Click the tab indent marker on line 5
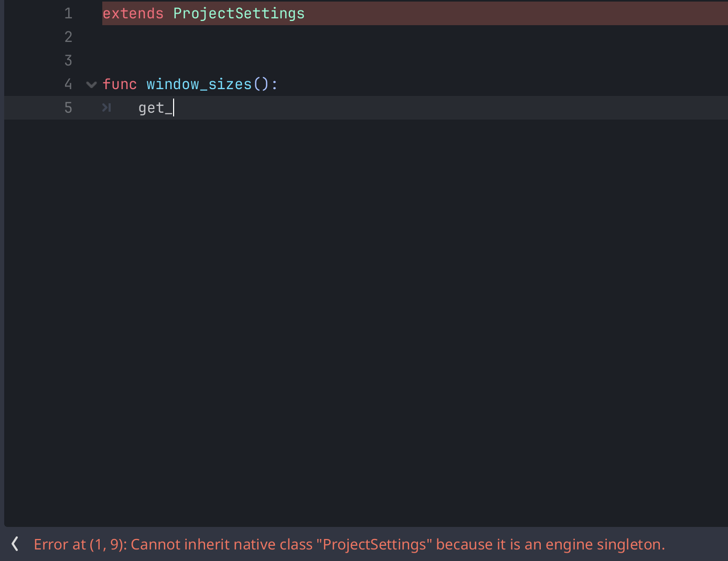The width and height of the screenshot is (728, 561). click(x=106, y=107)
